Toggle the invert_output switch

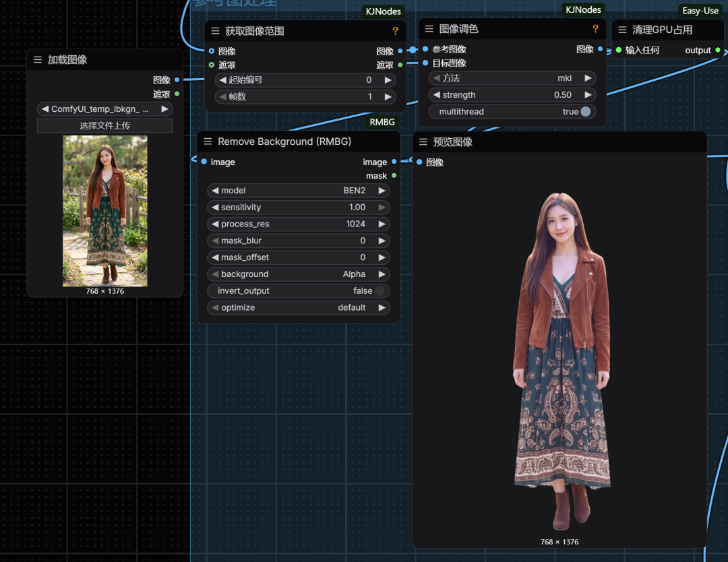tap(380, 291)
